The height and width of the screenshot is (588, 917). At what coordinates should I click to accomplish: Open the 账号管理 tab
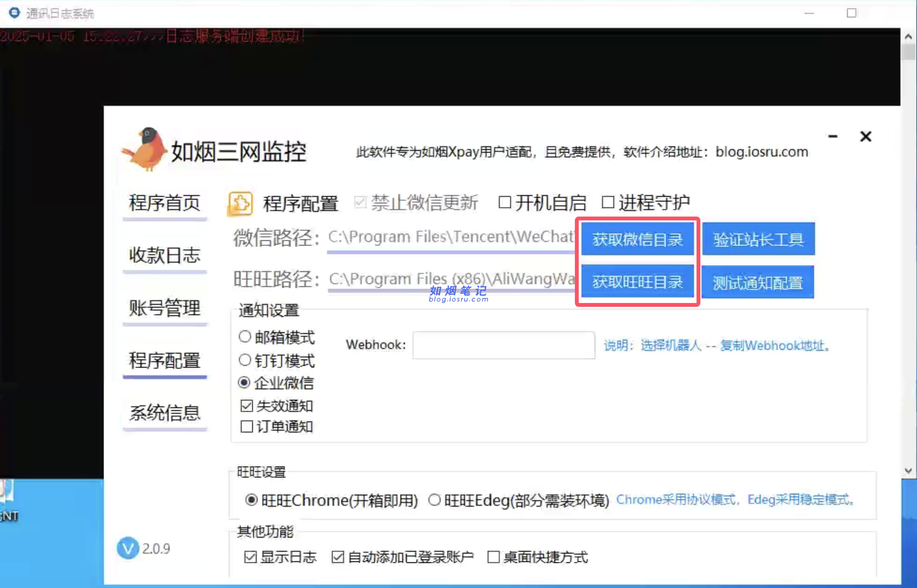point(164,308)
